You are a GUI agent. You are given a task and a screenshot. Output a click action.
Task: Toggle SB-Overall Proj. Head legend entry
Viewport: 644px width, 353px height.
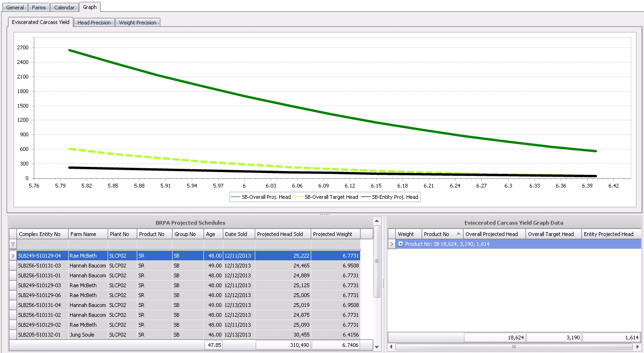pyautogui.click(x=261, y=197)
